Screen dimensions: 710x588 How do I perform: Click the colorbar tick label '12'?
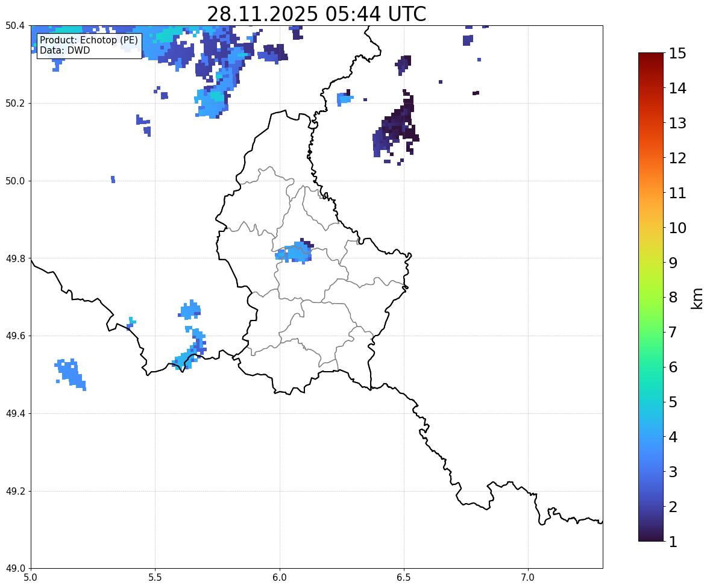677,158
